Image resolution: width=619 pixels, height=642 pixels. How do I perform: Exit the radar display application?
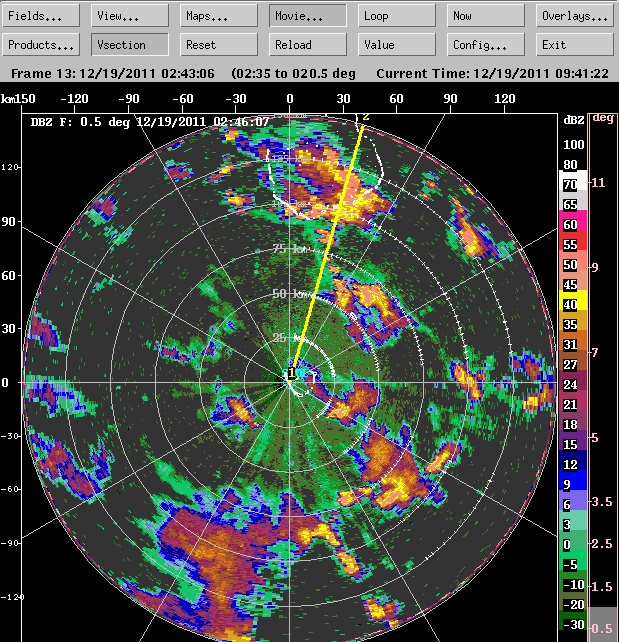pos(577,44)
